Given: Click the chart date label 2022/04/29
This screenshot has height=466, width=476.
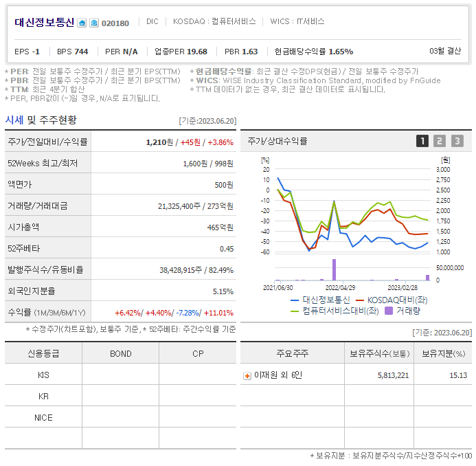Looking at the screenshot, I should click(x=340, y=288).
